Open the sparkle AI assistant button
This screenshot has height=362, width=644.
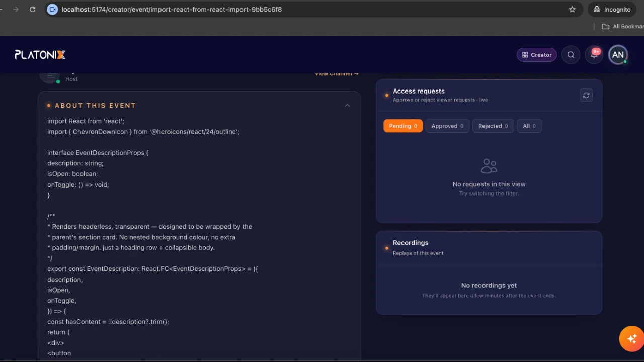click(631, 338)
